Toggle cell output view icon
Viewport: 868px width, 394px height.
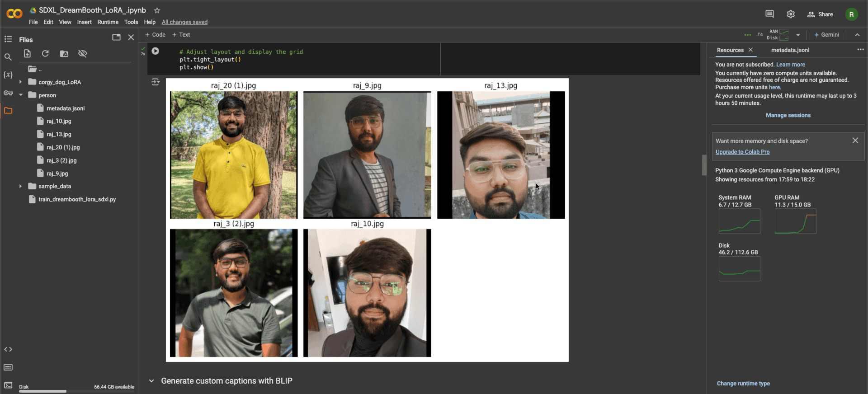(x=156, y=82)
